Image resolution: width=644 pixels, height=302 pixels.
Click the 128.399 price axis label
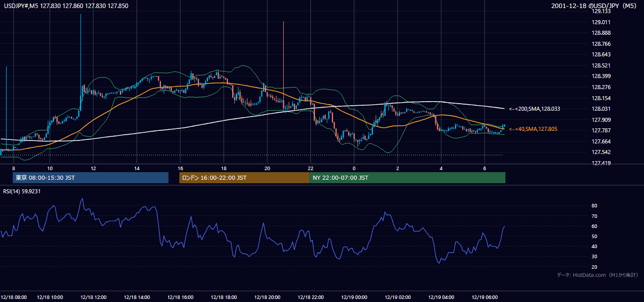click(601, 76)
